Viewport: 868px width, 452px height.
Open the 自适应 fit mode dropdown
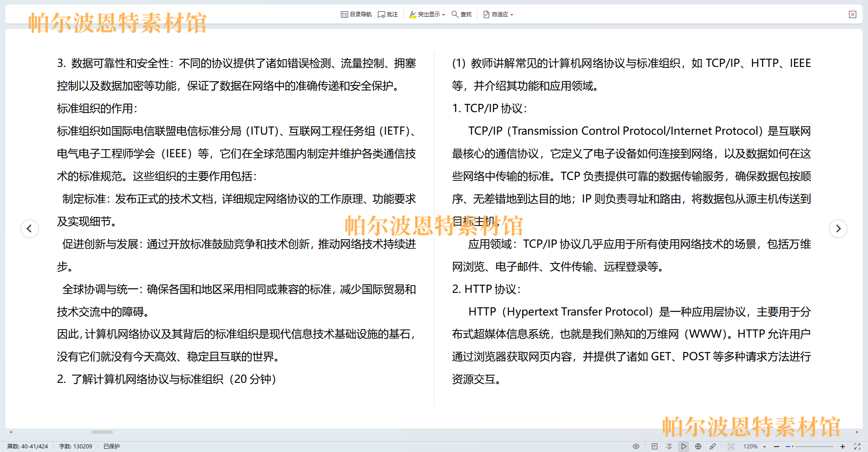498,14
